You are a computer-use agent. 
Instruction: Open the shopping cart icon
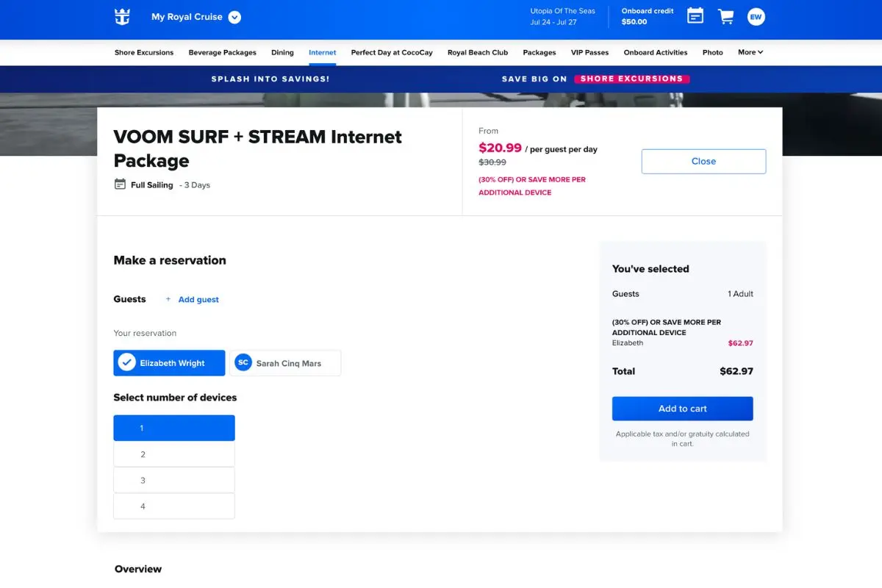tap(726, 17)
